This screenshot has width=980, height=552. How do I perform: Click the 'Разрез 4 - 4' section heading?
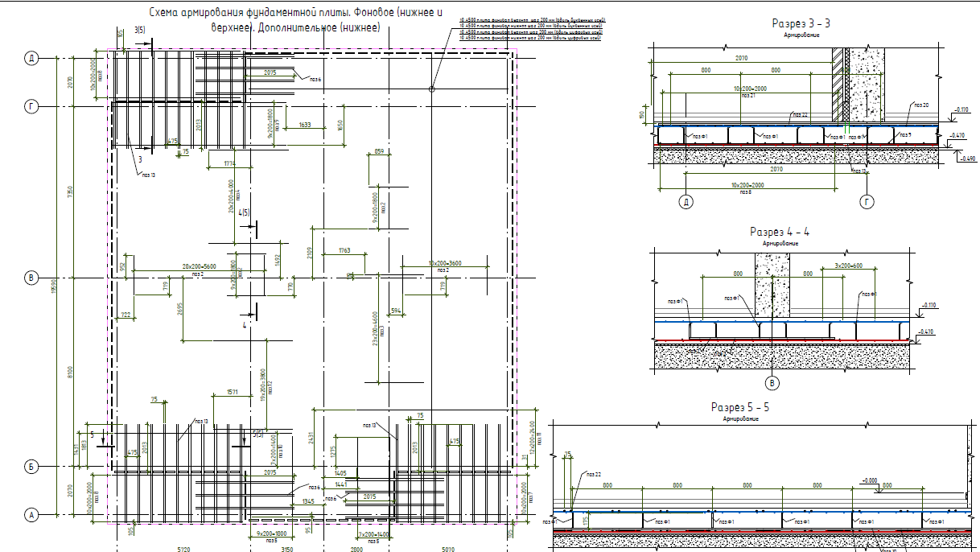(780, 232)
